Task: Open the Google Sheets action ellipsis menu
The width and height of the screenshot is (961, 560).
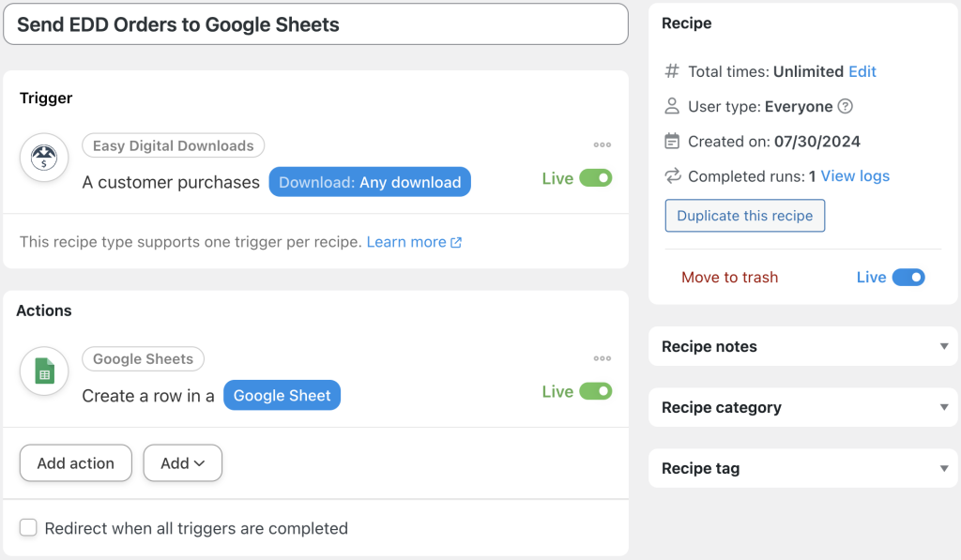Action: (x=602, y=357)
